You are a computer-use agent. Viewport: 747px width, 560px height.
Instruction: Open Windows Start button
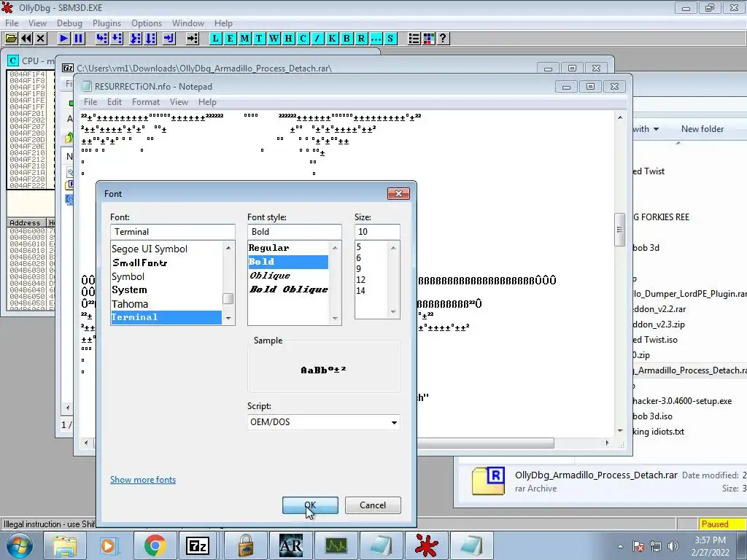click(20, 545)
